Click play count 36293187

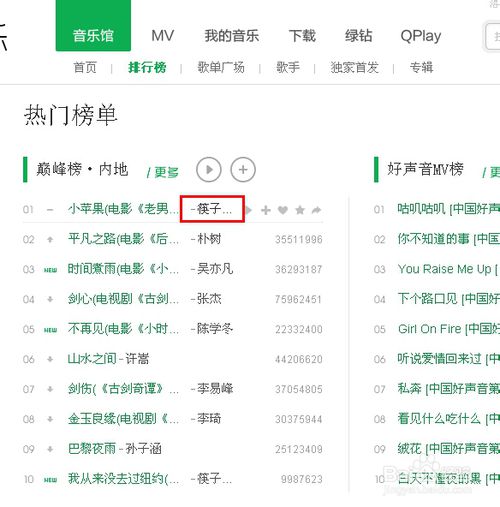299,269
